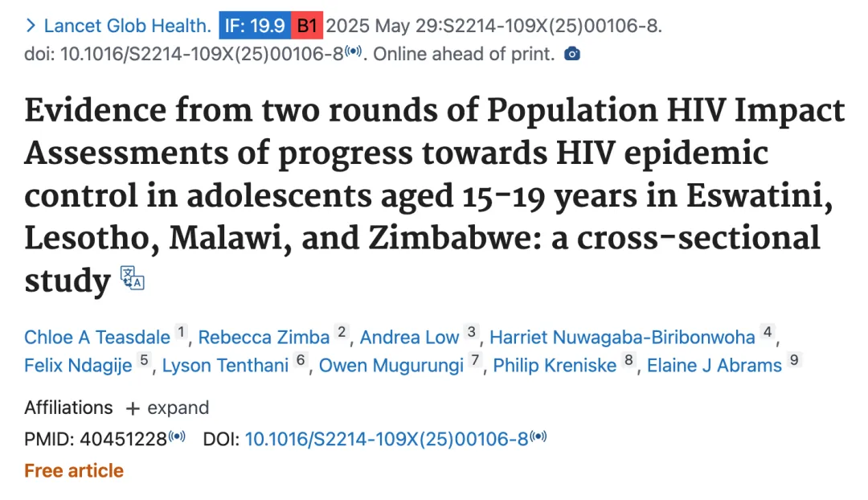Click the red B1 badge
868x500 pixels.
click(x=307, y=26)
